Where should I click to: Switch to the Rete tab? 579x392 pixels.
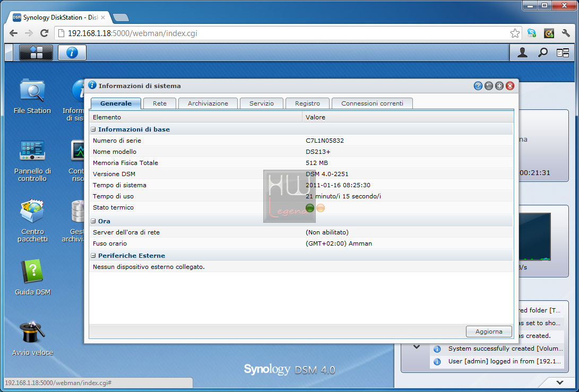point(160,103)
